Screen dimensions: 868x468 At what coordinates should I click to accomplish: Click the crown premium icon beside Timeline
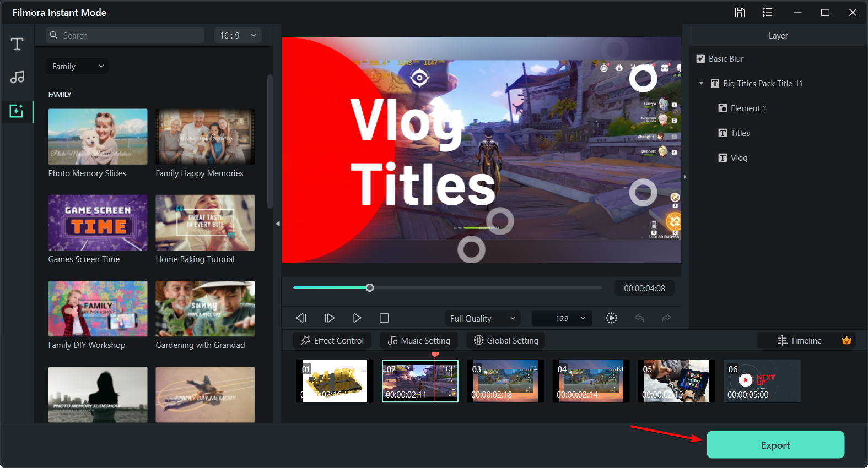pos(847,340)
